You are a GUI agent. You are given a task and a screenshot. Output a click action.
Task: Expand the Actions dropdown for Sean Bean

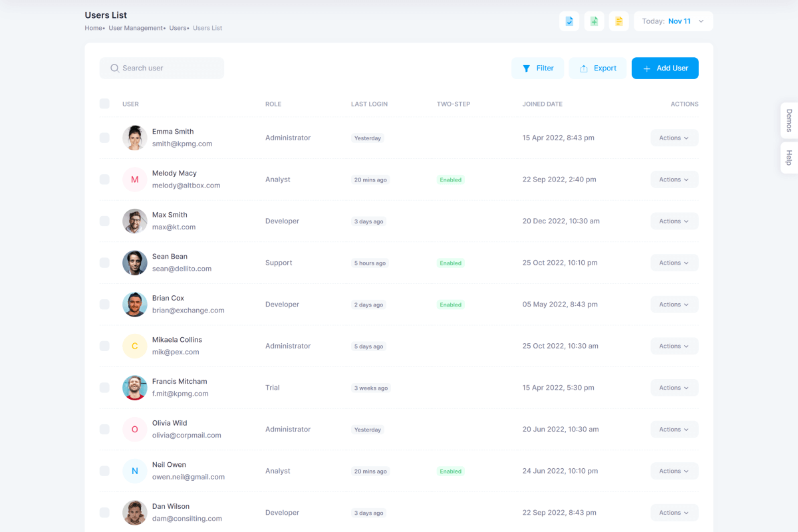click(674, 263)
